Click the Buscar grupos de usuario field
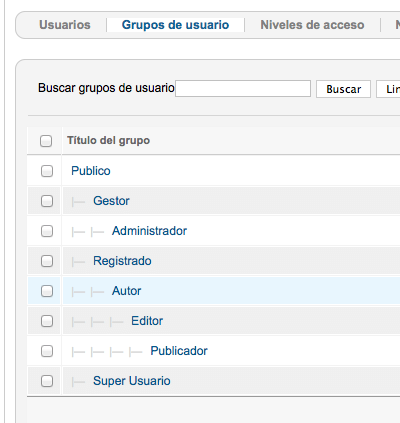The width and height of the screenshot is (400, 423). point(243,89)
